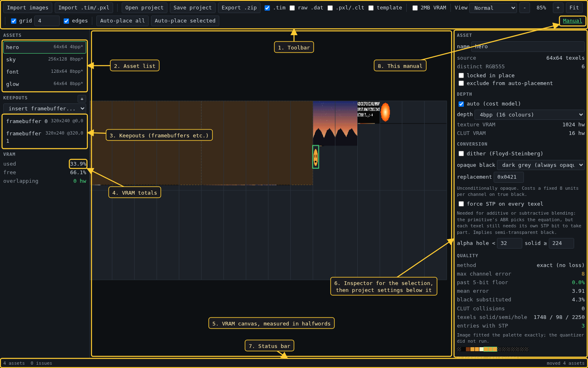
Task: Select glow in the asset list
Action: click(x=45, y=84)
